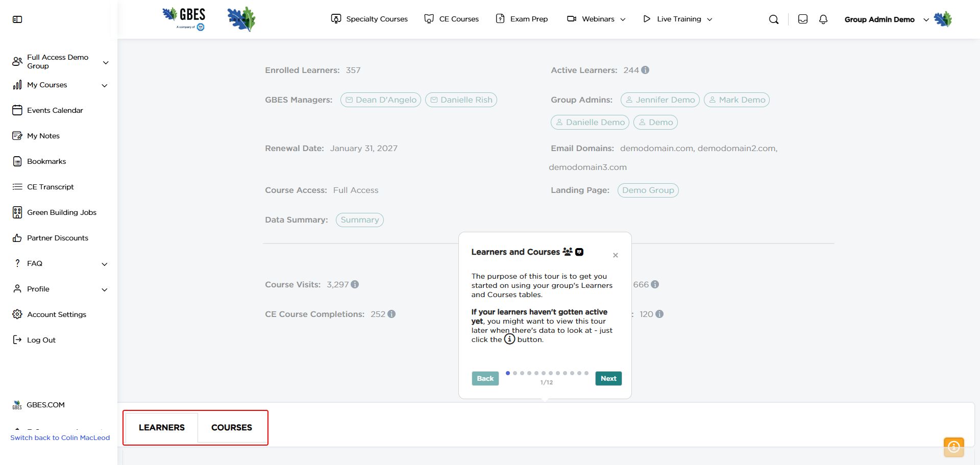This screenshot has height=465, width=980.
Task: Click the GBES logo
Action: 184,19
